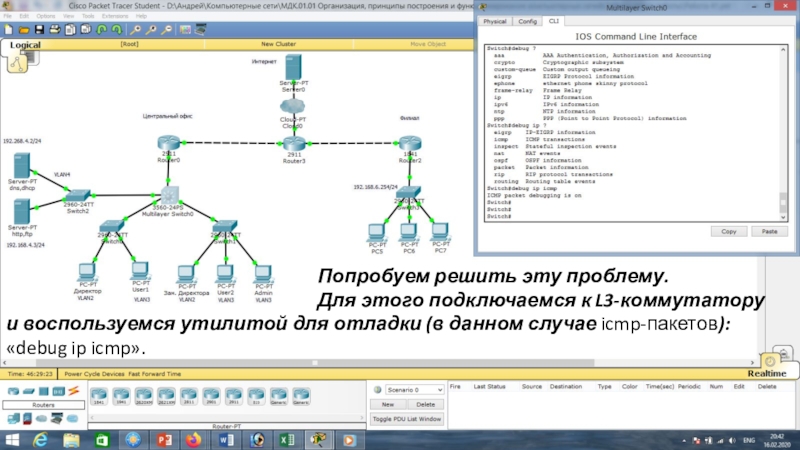Click the Switch2 2960-24TT device

point(78,195)
